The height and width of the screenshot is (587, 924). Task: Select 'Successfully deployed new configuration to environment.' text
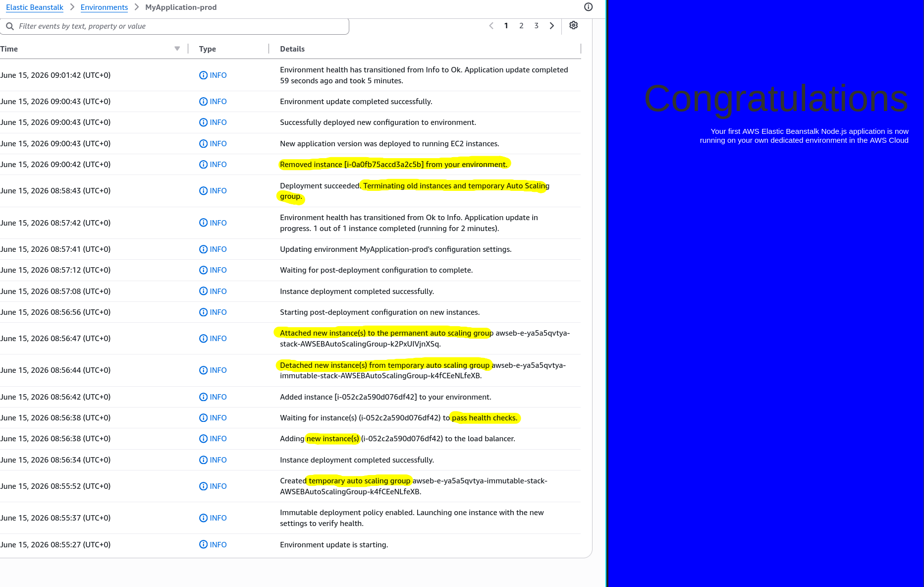(x=378, y=122)
